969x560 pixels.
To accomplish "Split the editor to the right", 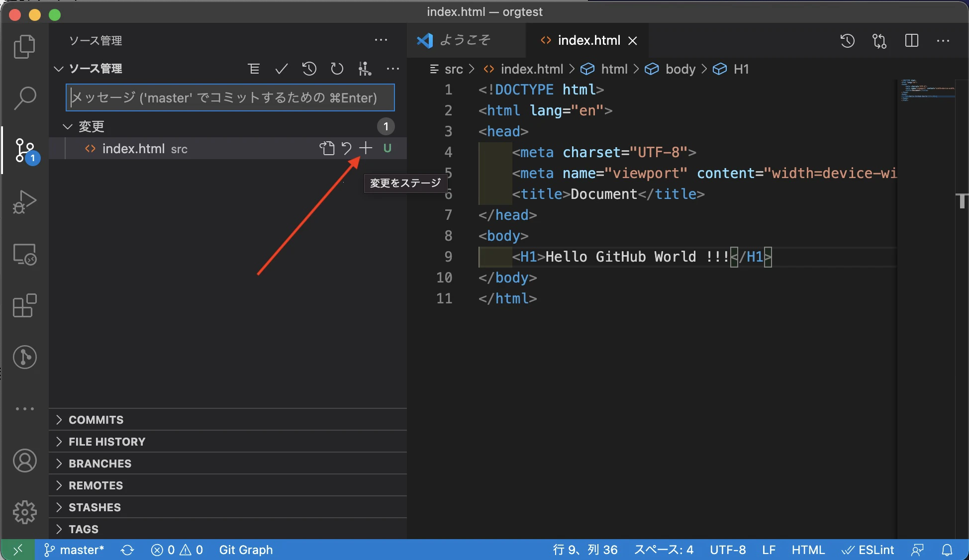I will point(912,41).
